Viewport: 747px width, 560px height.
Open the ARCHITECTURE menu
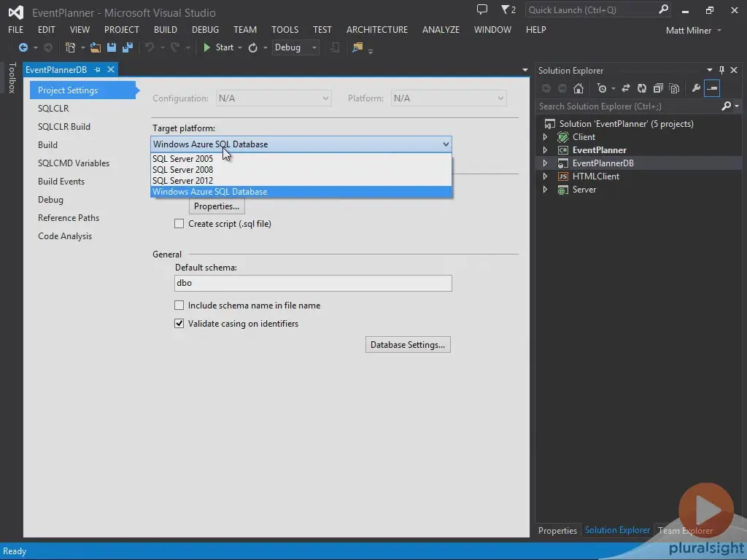point(377,29)
